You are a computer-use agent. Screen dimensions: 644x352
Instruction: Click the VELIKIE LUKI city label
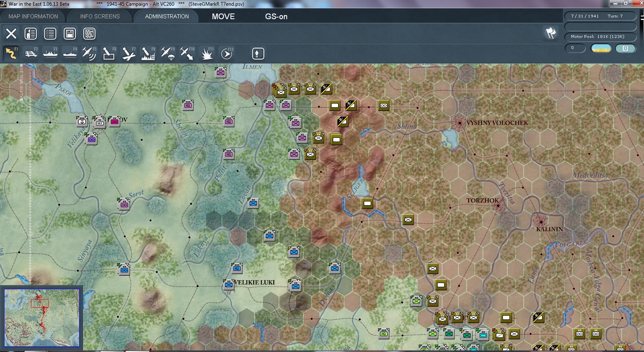[x=255, y=282]
